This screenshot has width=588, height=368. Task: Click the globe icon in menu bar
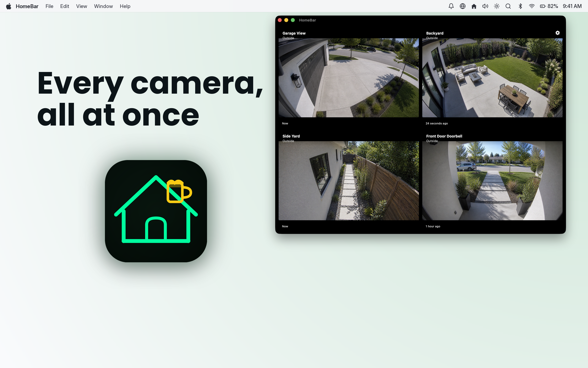pyautogui.click(x=462, y=6)
